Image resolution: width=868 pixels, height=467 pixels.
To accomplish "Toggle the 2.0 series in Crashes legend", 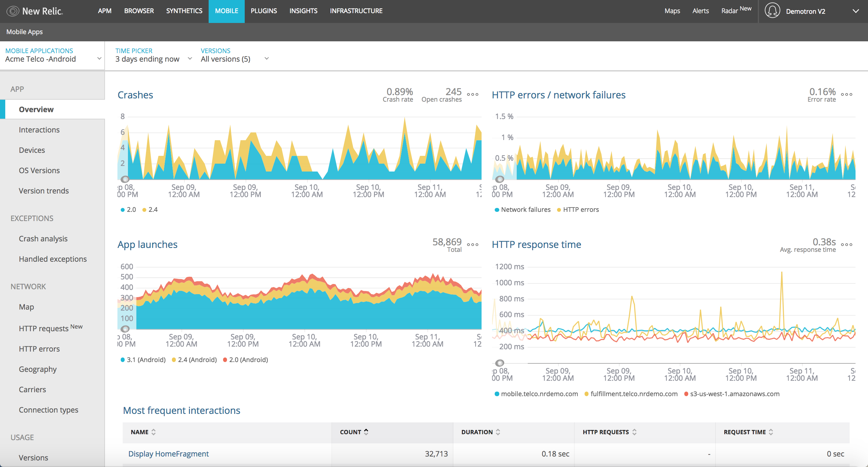I will coord(128,210).
